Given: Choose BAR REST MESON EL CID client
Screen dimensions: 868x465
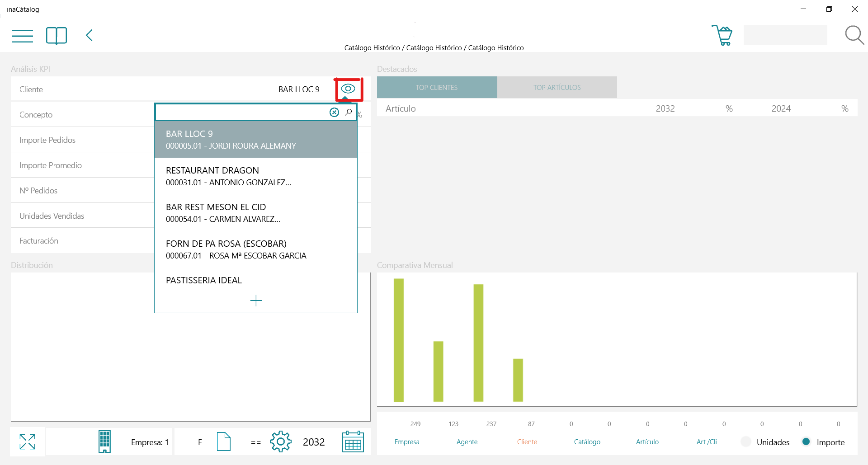Looking at the screenshot, I should click(256, 213).
